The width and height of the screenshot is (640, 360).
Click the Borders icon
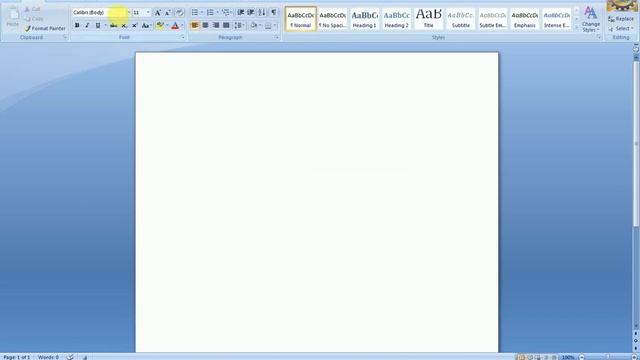(x=268, y=25)
